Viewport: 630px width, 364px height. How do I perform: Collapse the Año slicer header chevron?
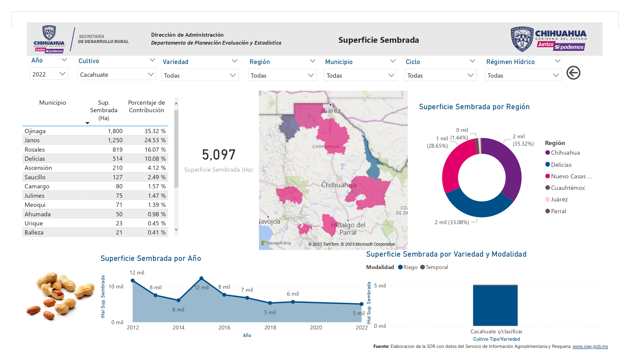click(x=64, y=60)
